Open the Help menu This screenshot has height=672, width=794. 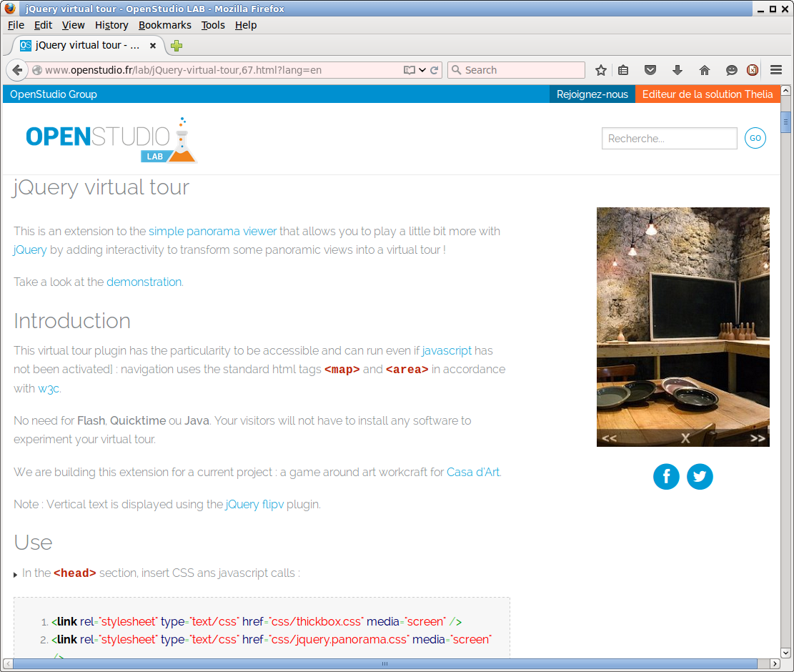click(x=246, y=25)
